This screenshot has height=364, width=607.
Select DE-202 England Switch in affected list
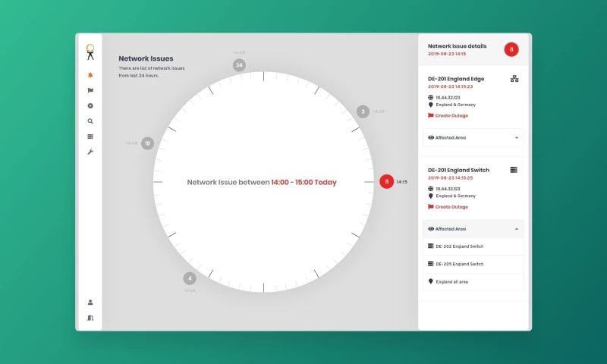(459, 246)
